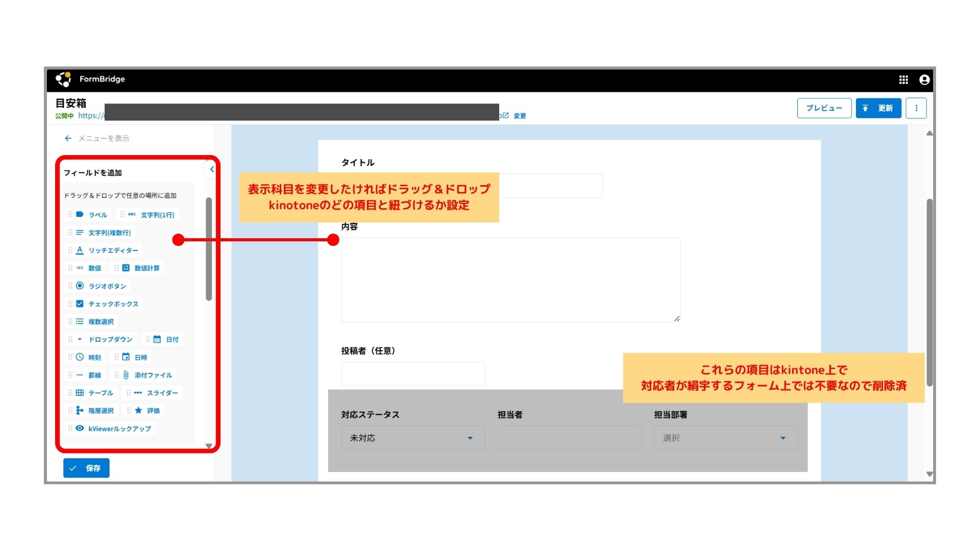The image size is (980, 551).
Task: Collapse the field panel with chevron
Action: point(211,169)
